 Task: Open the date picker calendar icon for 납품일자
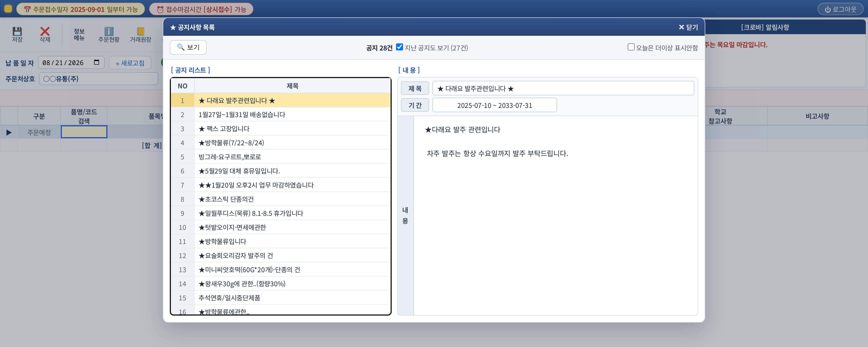(97, 62)
